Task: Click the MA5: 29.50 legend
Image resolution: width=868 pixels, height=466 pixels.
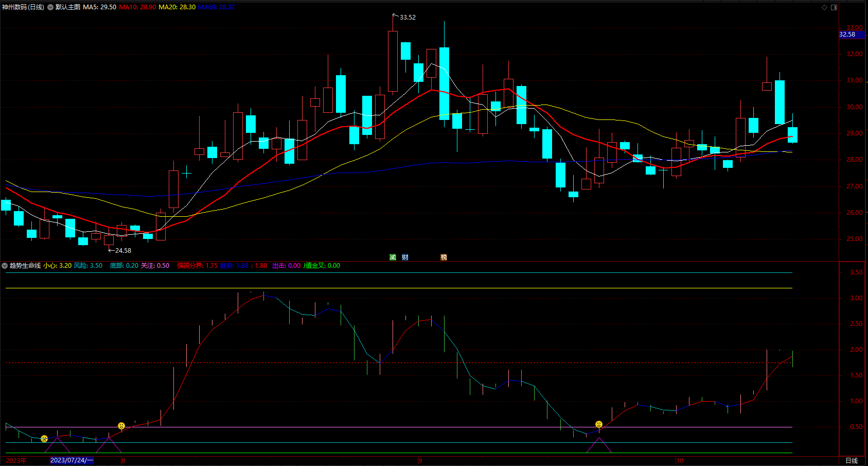Action: pos(99,7)
